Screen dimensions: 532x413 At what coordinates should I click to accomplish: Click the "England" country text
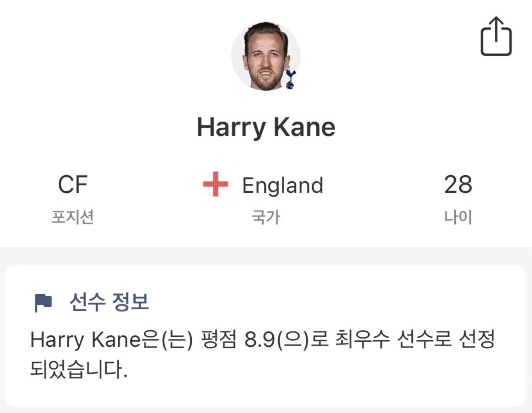pyautogui.click(x=282, y=186)
